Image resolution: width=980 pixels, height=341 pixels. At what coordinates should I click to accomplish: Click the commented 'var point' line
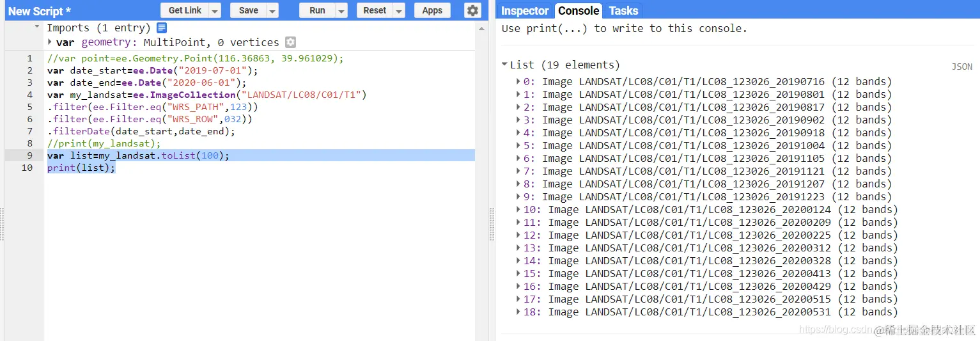(x=195, y=58)
